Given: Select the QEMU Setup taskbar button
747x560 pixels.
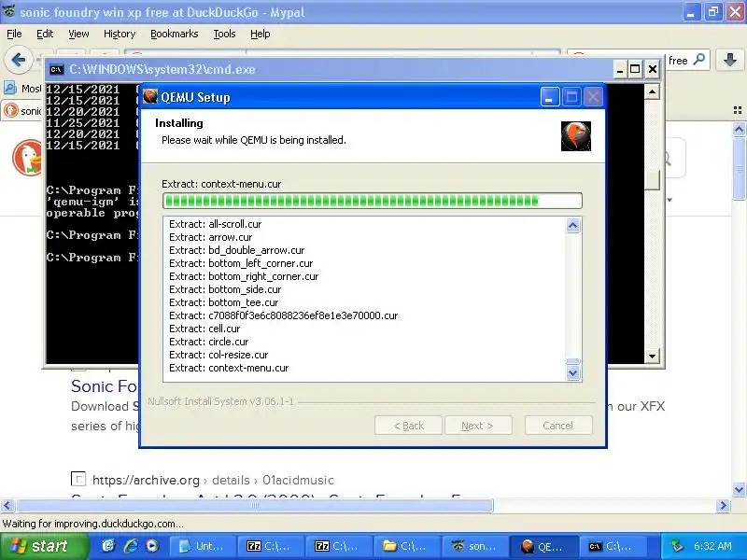Looking at the screenshot, I should click(x=543, y=546).
